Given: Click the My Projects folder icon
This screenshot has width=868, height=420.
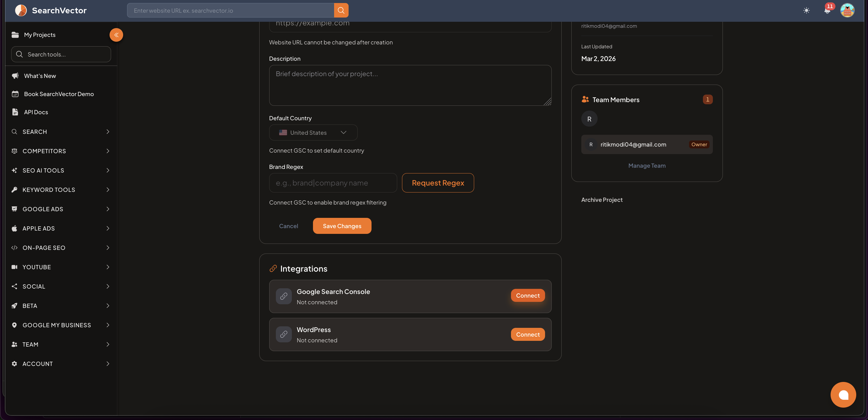Looking at the screenshot, I should point(15,35).
